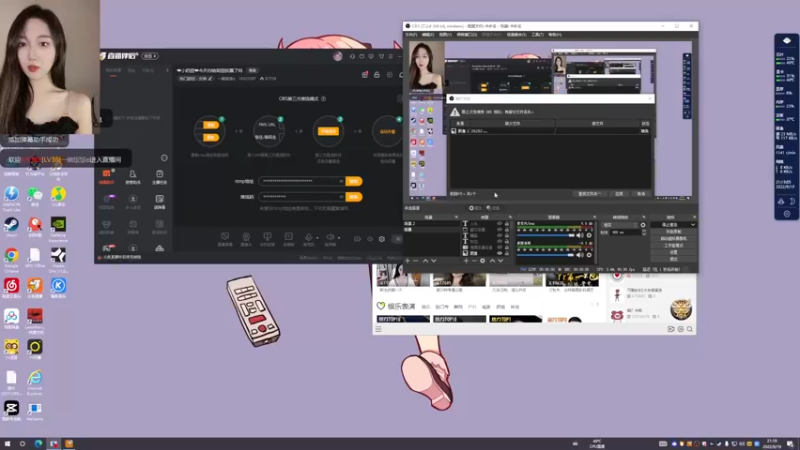Expand speaker options arrow in streaming app toolbar
The width and height of the screenshot is (800, 450).
339,238
